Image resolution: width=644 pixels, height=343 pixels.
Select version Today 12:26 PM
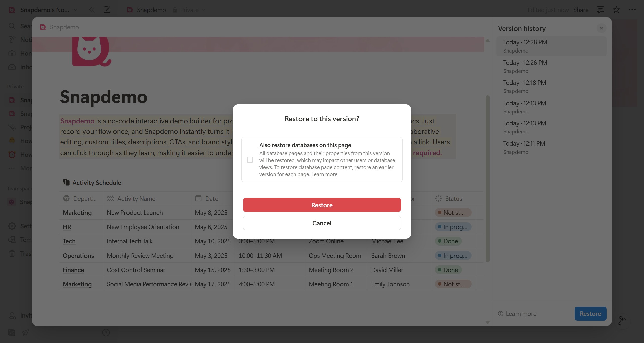click(x=551, y=67)
